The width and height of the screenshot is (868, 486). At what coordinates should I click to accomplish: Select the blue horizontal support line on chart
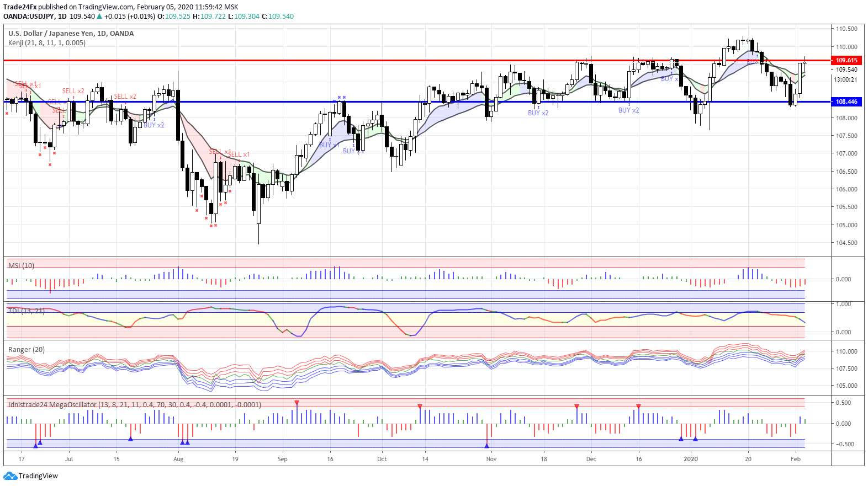417,102
